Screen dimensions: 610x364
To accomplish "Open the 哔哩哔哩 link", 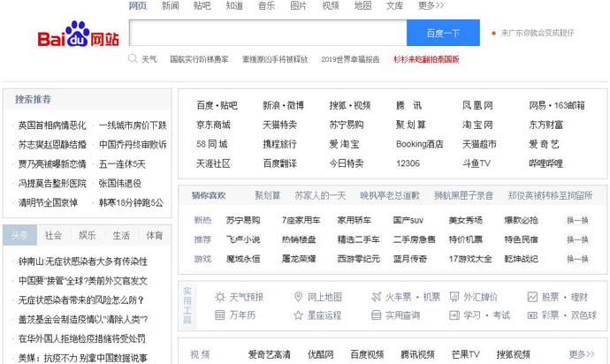I will click(x=545, y=163).
